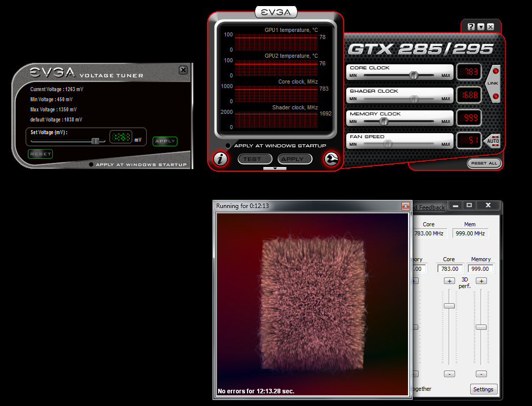Click the minus button below the Core slider
The width and height of the screenshot is (532, 406).
pyautogui.click(x=449, y=374)
